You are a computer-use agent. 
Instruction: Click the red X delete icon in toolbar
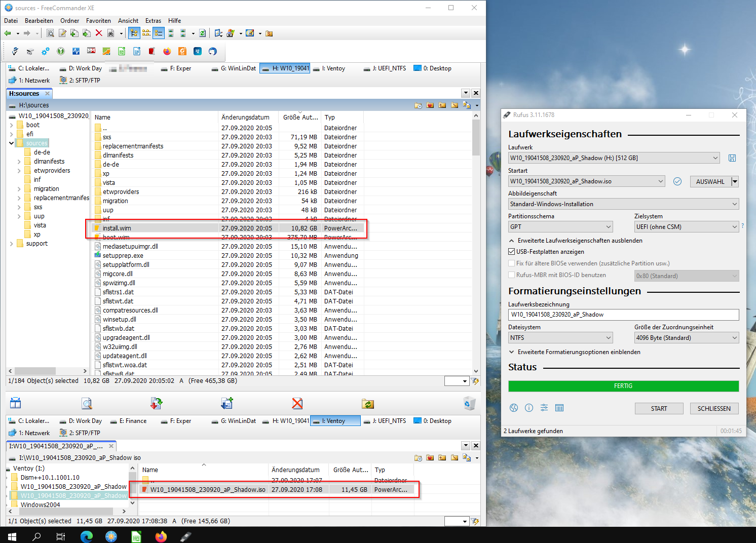(x=99, y=33)
